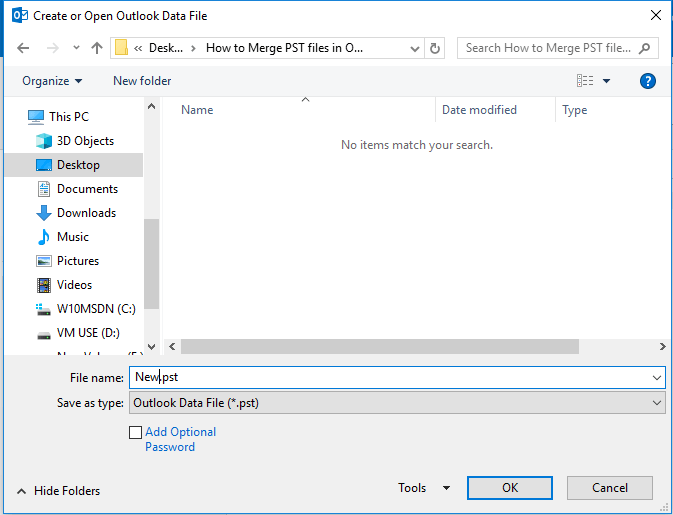Refresh the current folder view
This screenshot has width=673, height=515.
(x=435, y=48)
